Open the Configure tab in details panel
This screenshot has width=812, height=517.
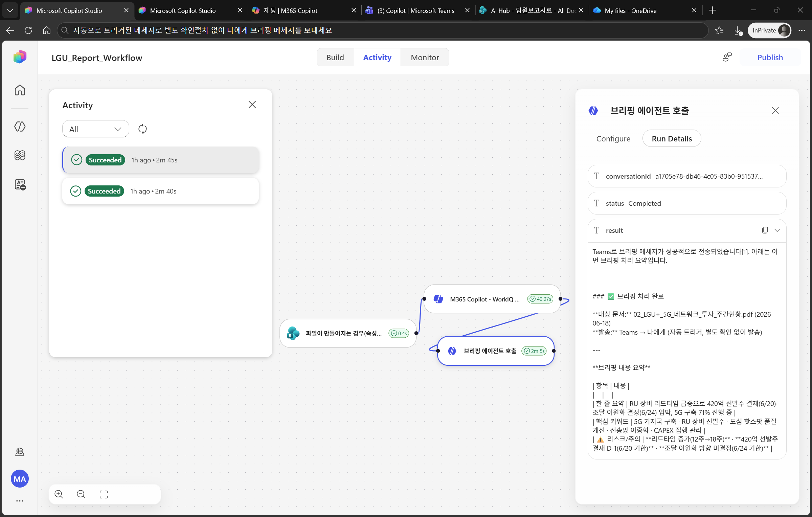(x=613, y=139)
